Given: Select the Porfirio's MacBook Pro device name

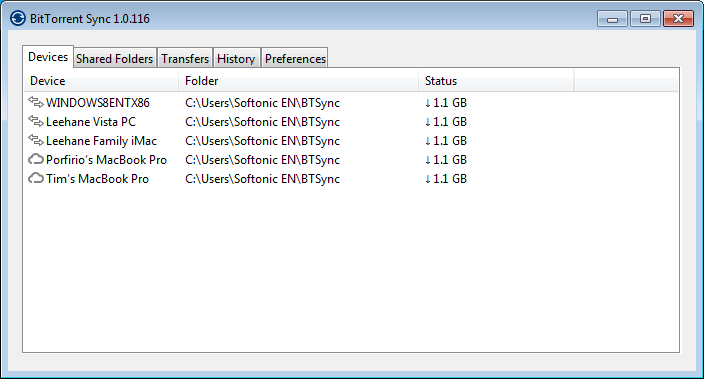Looking at the screenshot, I should click(x=106, y=160).
